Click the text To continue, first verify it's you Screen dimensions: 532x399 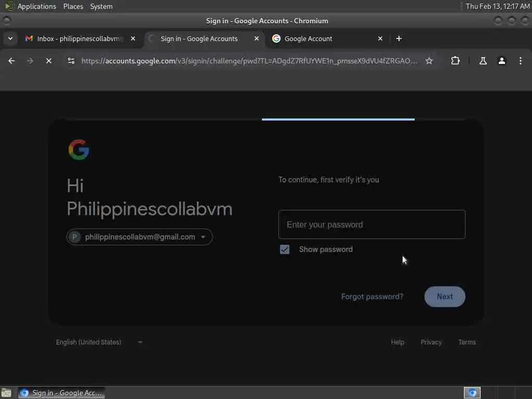click(x=328, y=180)
